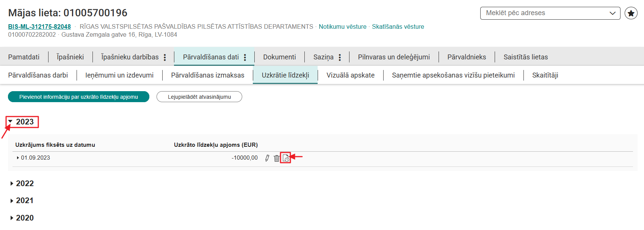Go to Pilnvaras un deleģējumi tab
This screenshot has width=644, height=230.
(394, 57)
